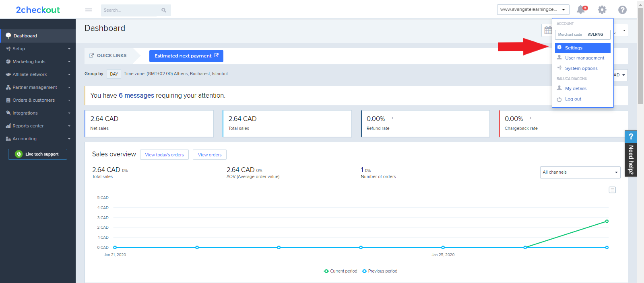This screenshot has width=644, height=283.
Task: Expand the Accounting arrow
Action: tap(69, 139)
